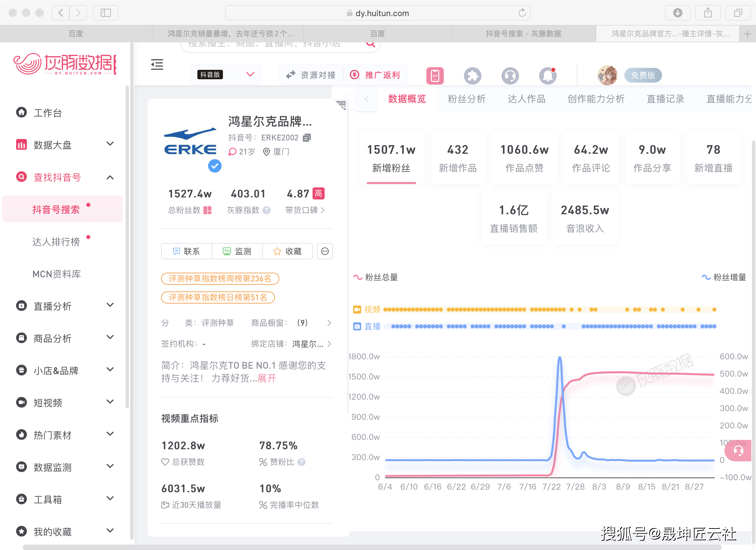Switch to the 粉丝分析 tab
The height and width of the screenshot is (550, 756).
click(467, 99)
